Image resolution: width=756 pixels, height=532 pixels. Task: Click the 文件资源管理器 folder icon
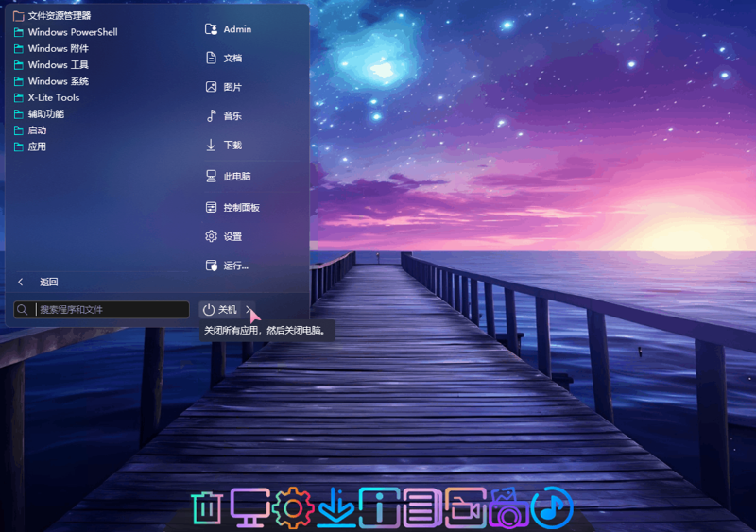click(19, 16)
